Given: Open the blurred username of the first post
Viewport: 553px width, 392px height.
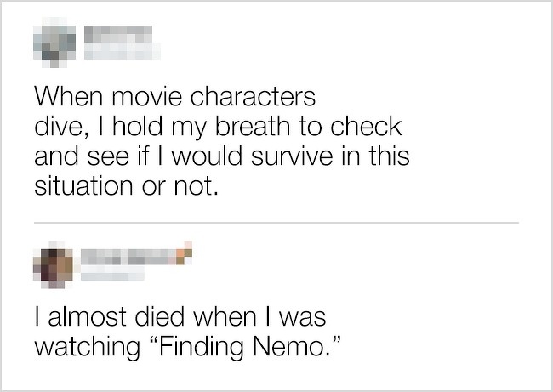Looking at the screenshot, I should (118, 34).
